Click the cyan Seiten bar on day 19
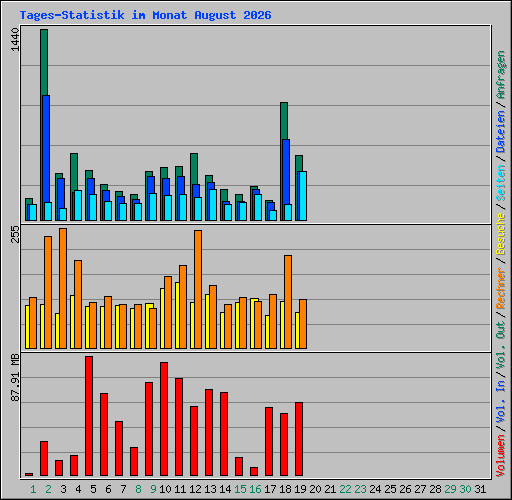512x500 pixels. click(x=303, y=196)
